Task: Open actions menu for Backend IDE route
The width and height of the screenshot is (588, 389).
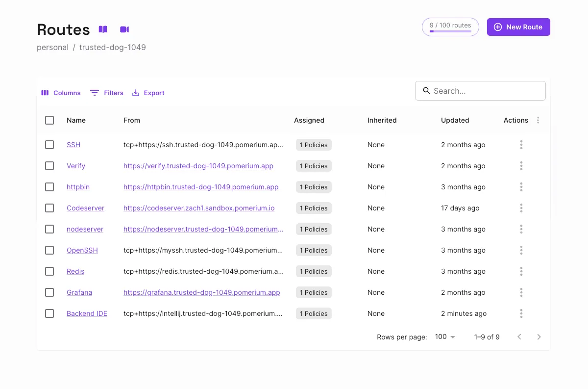Action: point(521,313)
